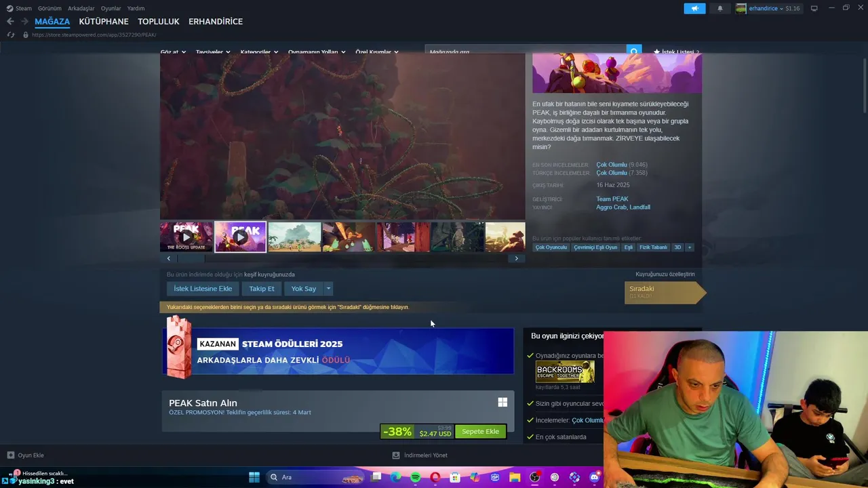The height and width of the screenshot is (488, 868).
Task: Expand the Yok Say options arrow
Action: [328, 289]
